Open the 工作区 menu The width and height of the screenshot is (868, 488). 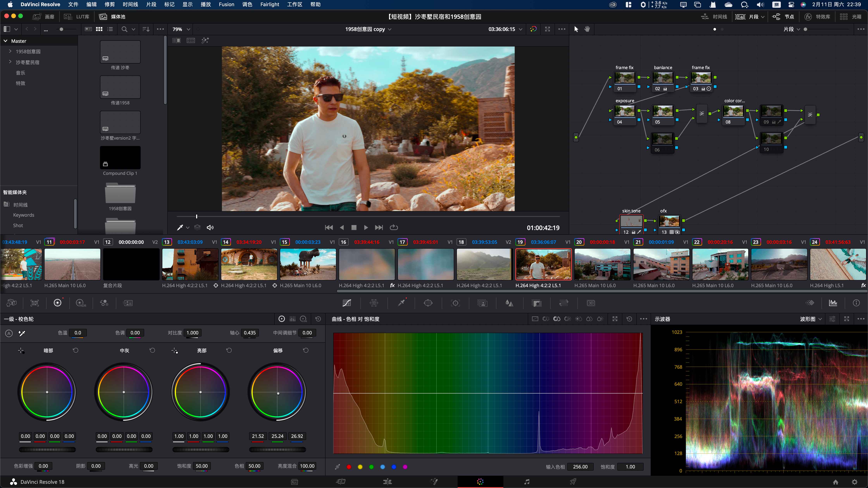click(x=294, y=4)
